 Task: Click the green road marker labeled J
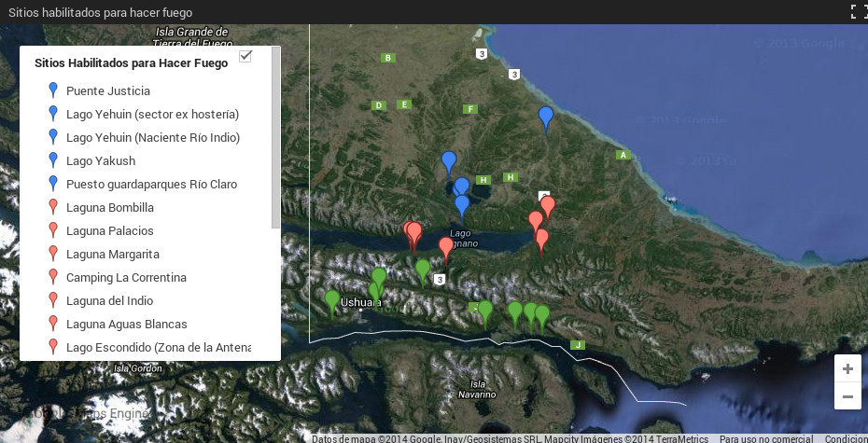coord(578,345)
